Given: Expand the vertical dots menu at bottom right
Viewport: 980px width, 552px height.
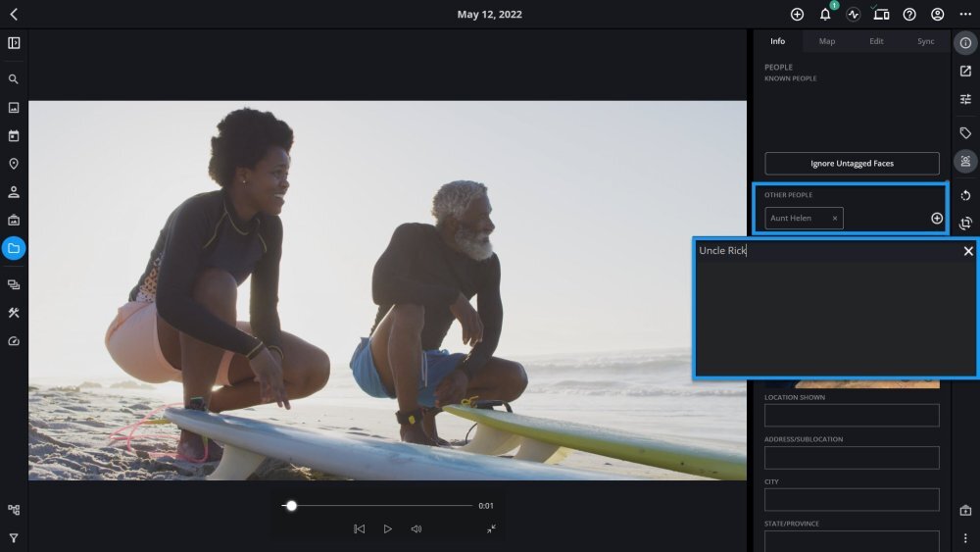Looking at the screenshot, I should 965,538.
